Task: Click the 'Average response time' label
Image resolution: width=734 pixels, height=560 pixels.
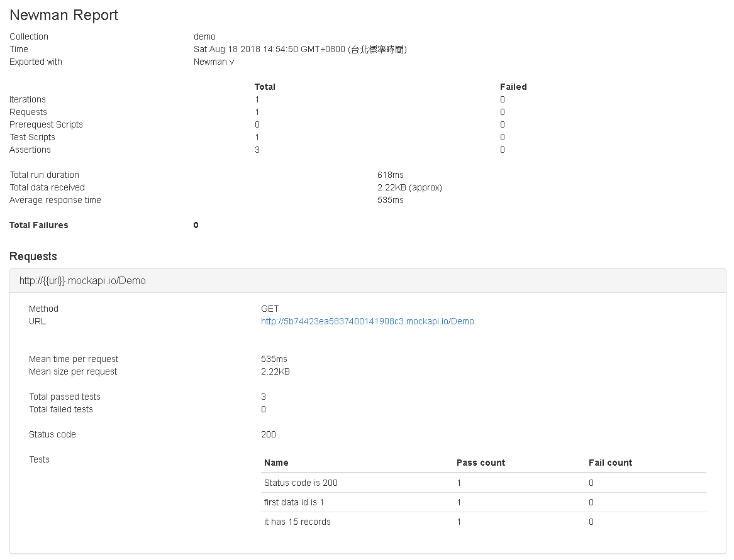Action: (x=55, y=200)
